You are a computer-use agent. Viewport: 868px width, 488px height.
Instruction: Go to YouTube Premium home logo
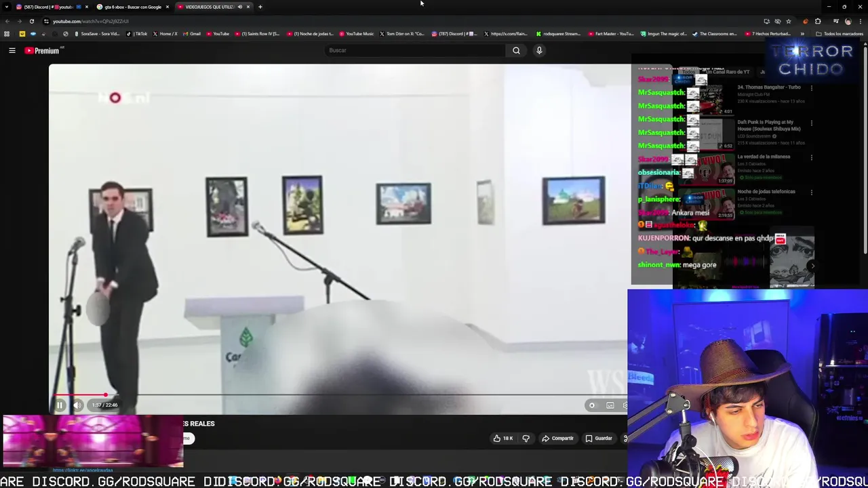click(x=43, y=51)
